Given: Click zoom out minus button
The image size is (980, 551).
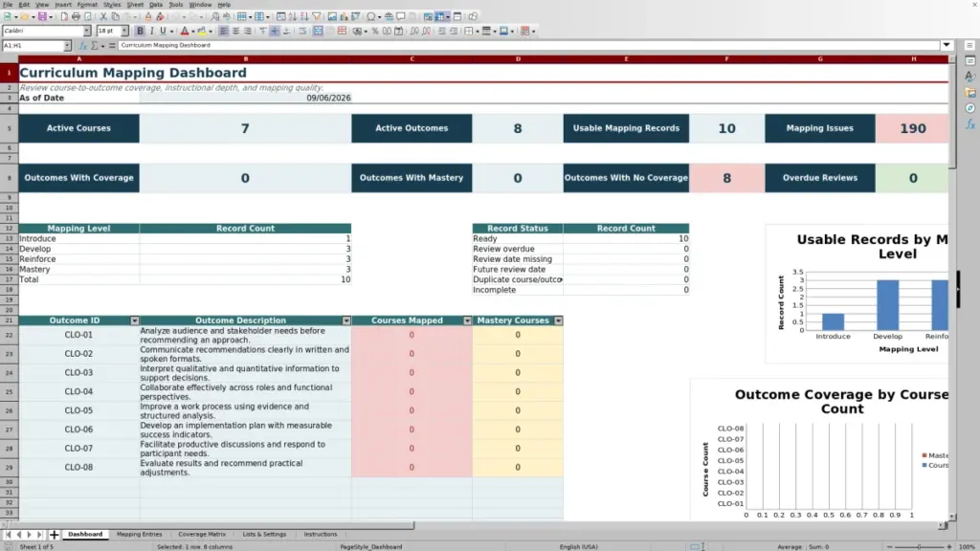Looking at the screenshot, I should coord(890,546).
